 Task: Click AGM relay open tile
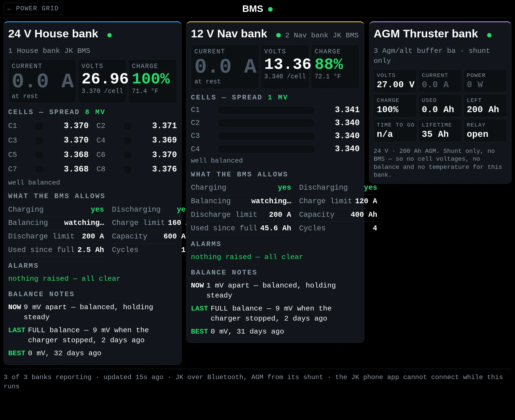[485, 130]
